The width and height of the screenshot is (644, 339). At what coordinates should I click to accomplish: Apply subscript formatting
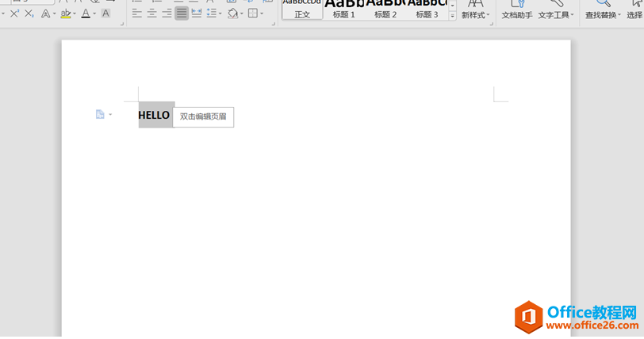click(x=29, y=13)
